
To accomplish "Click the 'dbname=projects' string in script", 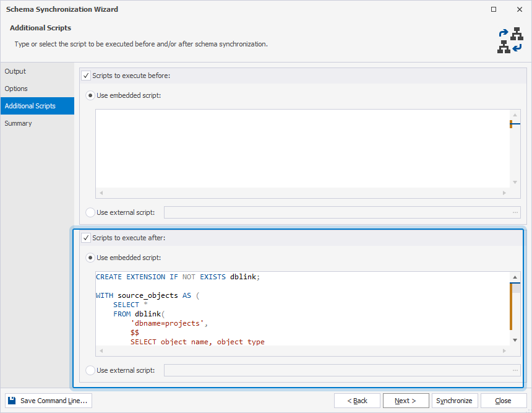I will [x=167, y=323].
